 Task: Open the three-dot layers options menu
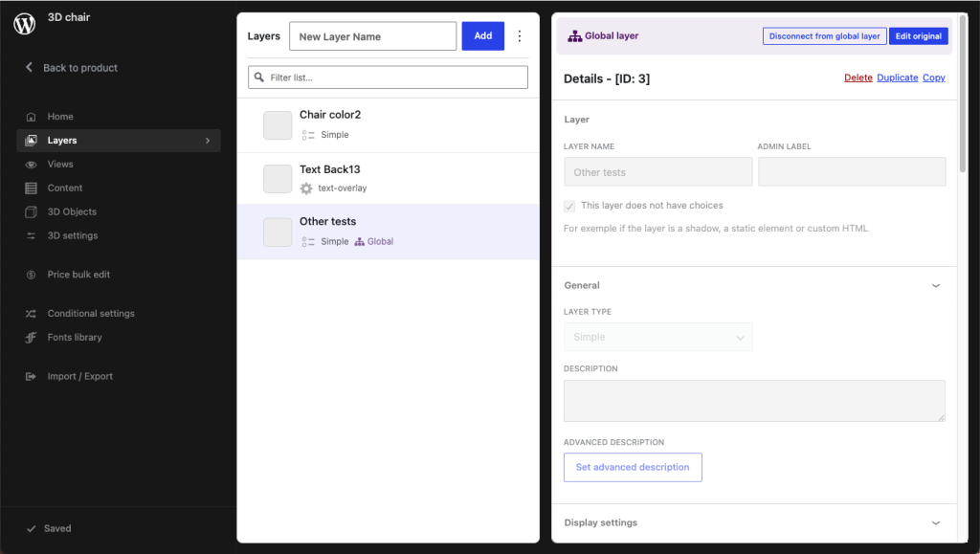[x=520, y=36]
